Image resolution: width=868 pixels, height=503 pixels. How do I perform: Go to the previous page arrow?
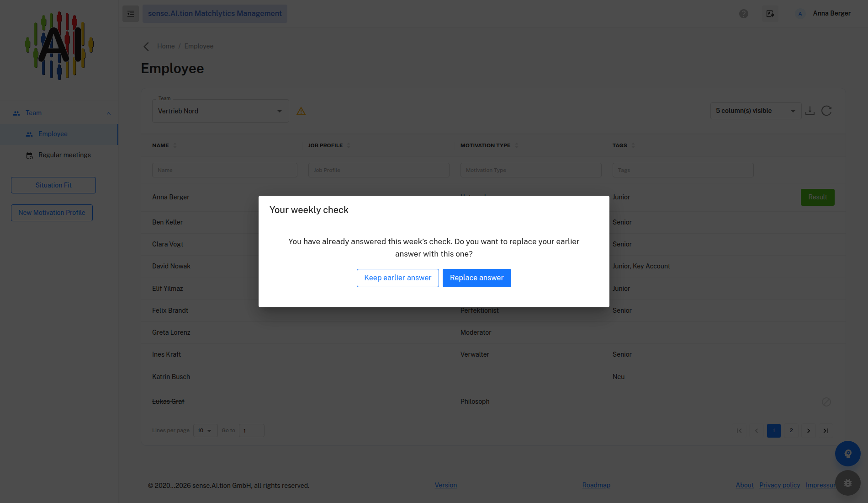click(757, 431)
